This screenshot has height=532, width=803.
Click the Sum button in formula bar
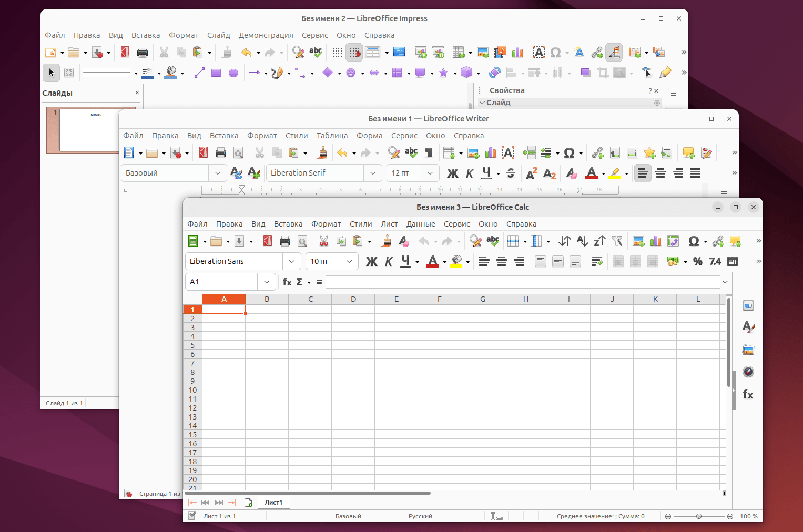[298, 282]
